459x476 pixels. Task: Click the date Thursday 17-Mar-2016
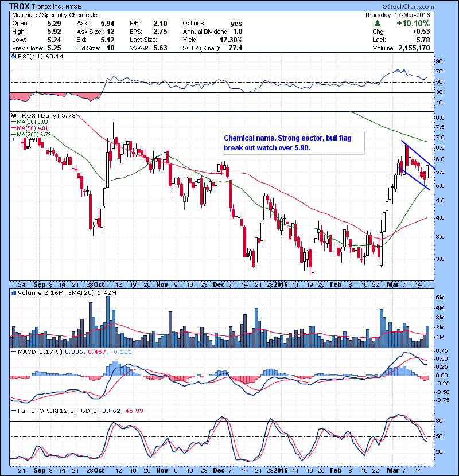[397, 15]
